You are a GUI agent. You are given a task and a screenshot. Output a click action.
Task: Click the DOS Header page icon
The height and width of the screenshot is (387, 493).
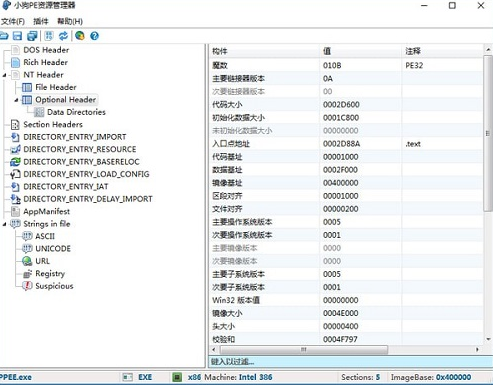(15, 50)
